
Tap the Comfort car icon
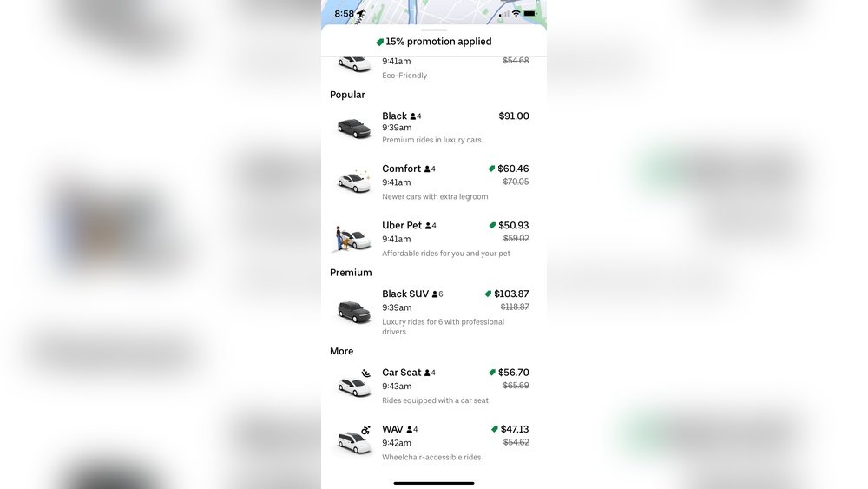click(354, 182)
